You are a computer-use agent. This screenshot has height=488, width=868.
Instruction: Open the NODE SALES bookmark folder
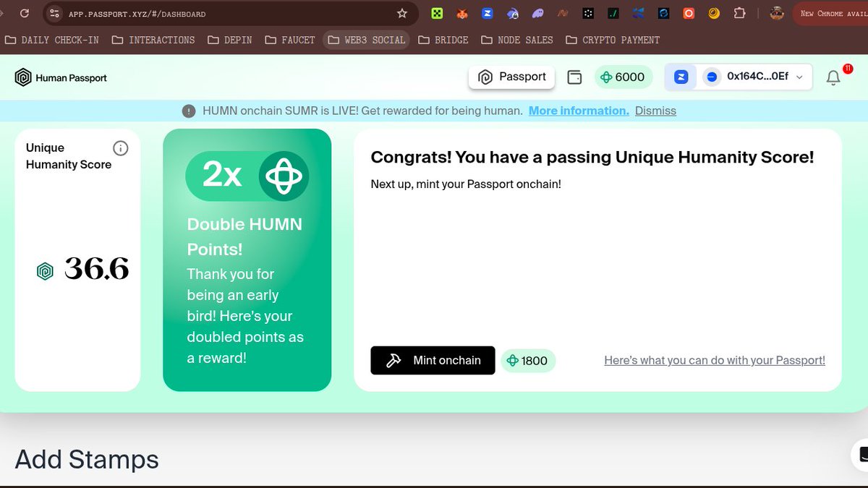tap(517, 40)
